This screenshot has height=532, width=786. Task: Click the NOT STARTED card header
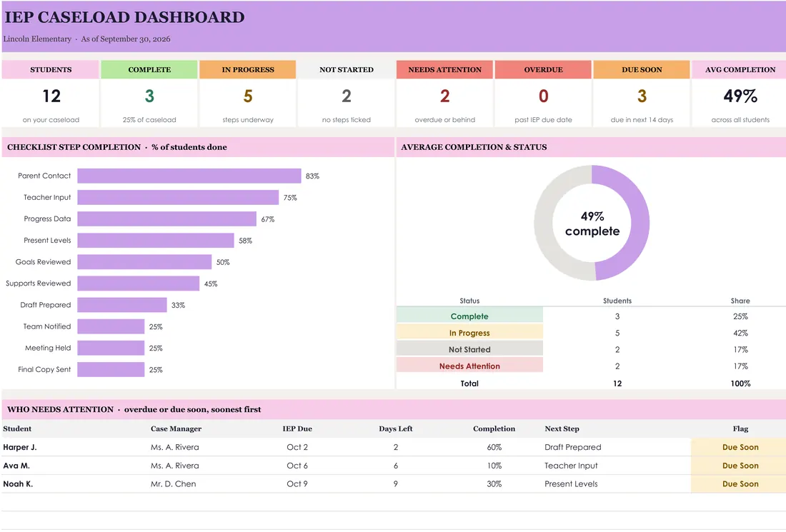click(x=347, y=70)
